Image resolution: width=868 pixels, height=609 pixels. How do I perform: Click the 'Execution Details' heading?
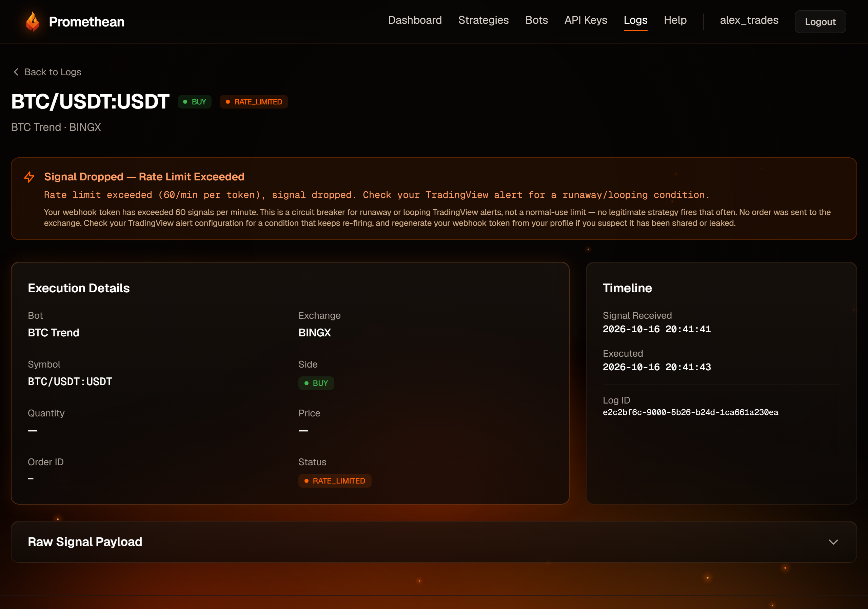coord(79,288)
